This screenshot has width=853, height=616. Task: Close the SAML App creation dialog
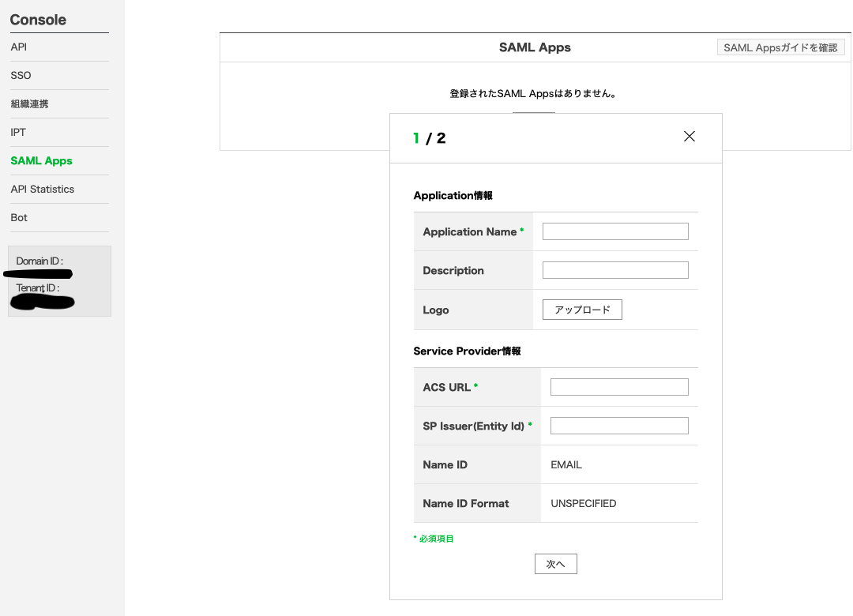coord(689,136)
